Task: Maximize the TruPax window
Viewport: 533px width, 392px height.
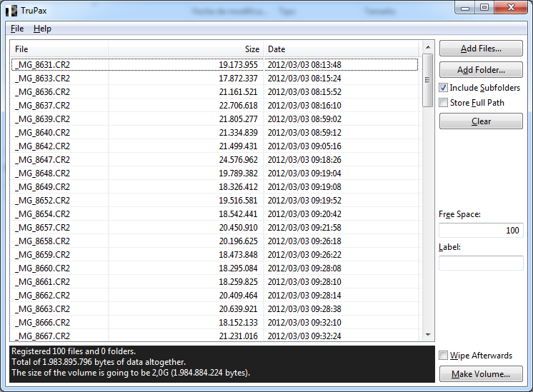Action: (484, 7)
